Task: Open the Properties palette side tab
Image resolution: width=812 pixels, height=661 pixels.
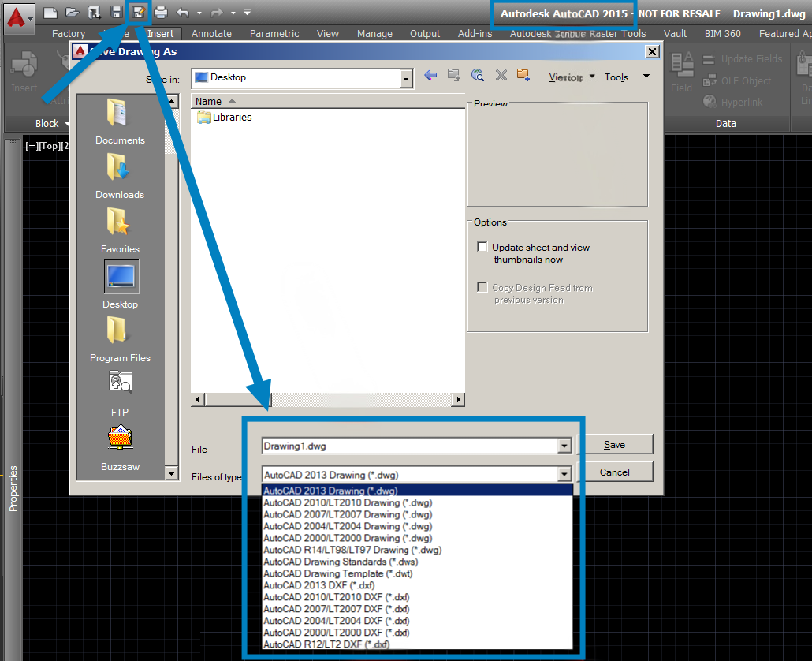Action: point(13,488)
